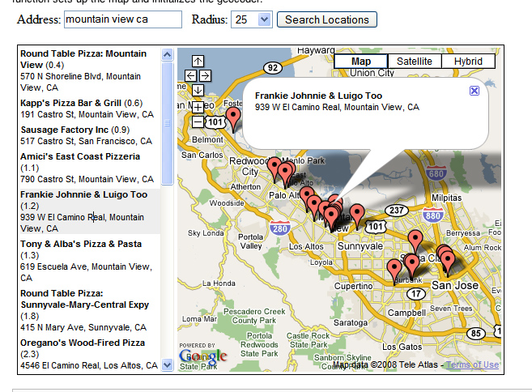Click the marker east of Mountain View
Image resolution: width=532 pixels, height=392 pixels.
point(357,214)
